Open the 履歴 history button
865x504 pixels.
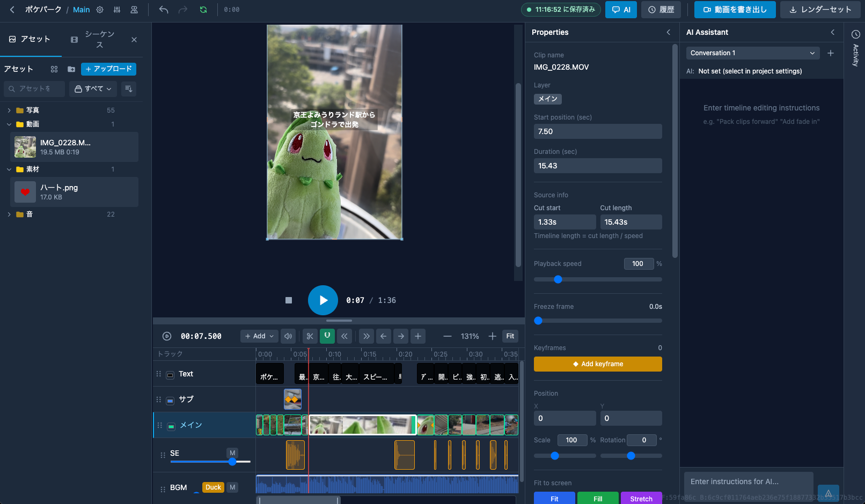661,10
